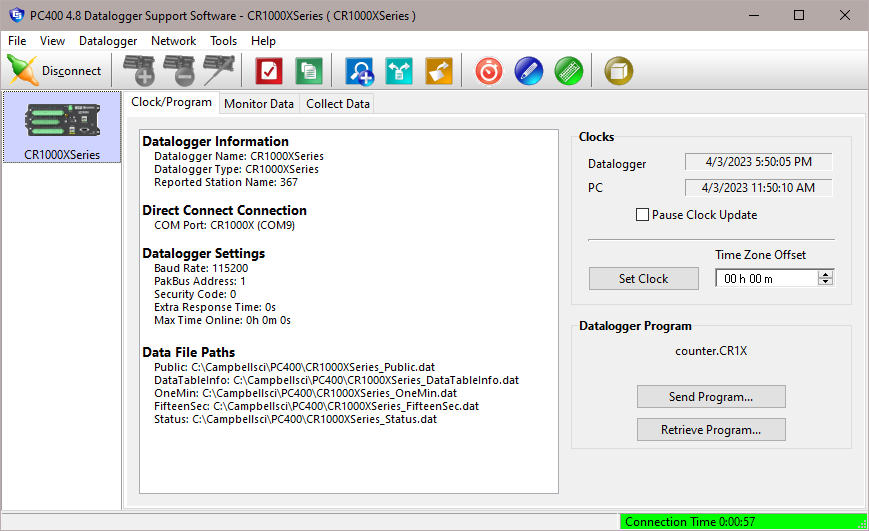Click the Connection Time status indicator
This screenshot has width=869, height=531.
tap(743, 522)
